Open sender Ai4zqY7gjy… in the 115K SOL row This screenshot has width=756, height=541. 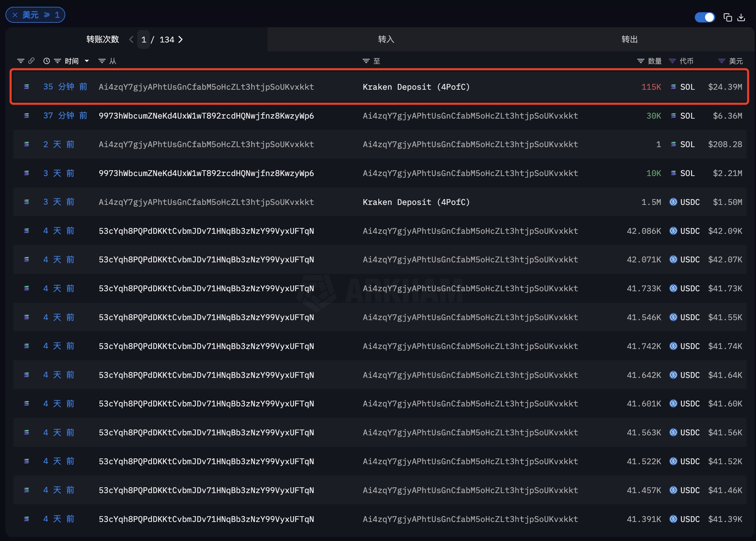coord(206,87)
